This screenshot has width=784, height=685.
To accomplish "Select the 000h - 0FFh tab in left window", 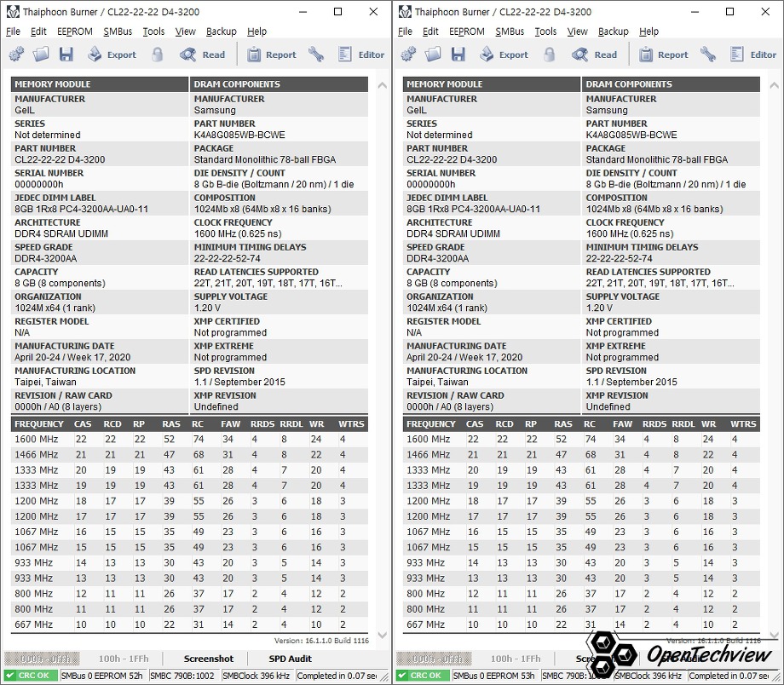I will tap(43, 659).
